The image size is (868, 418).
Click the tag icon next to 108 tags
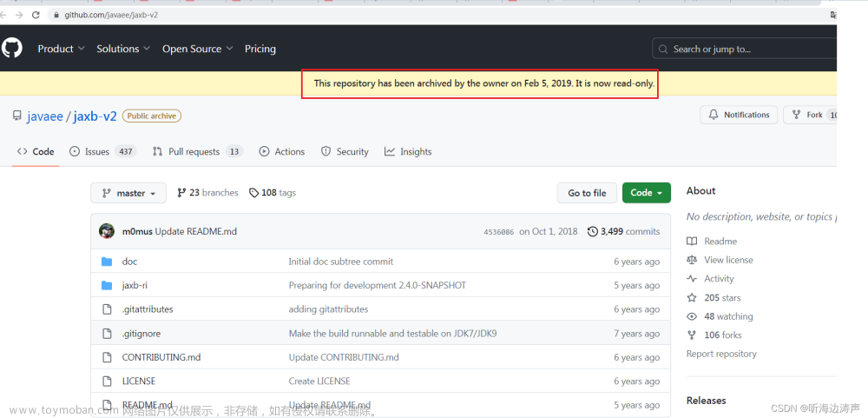tap(253, 193)
